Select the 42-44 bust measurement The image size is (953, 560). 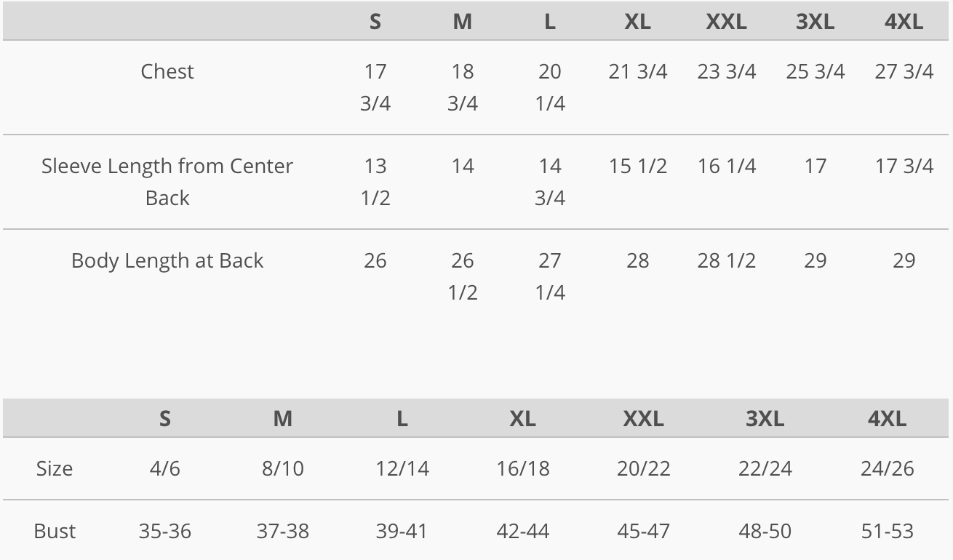point(522,531)
